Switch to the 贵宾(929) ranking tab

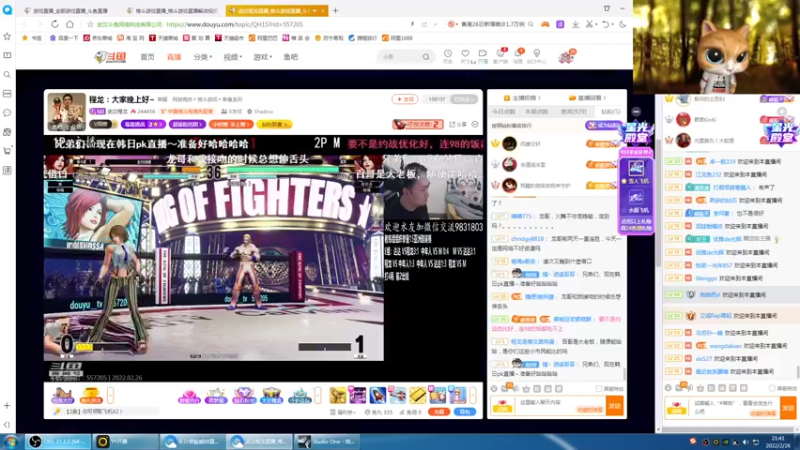point(573,112)
